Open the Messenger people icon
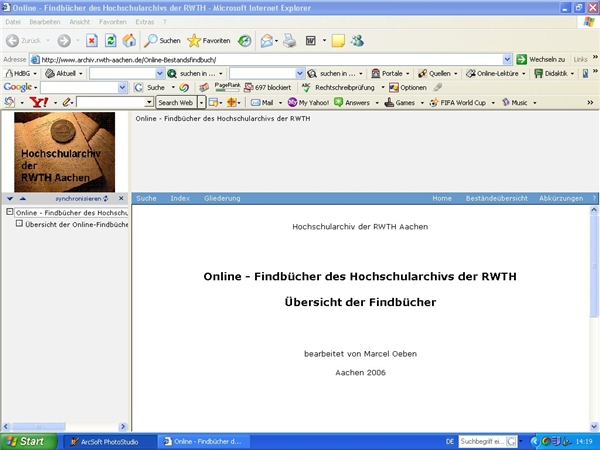 pos(357,41)
